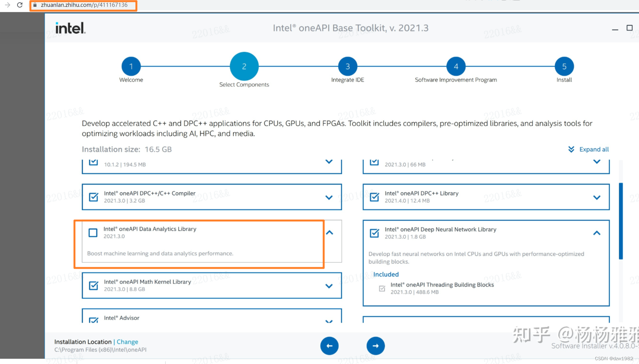Click 'Boost machine learning and data analytics performance' text
639x364 pixels.
pos(160,253)
